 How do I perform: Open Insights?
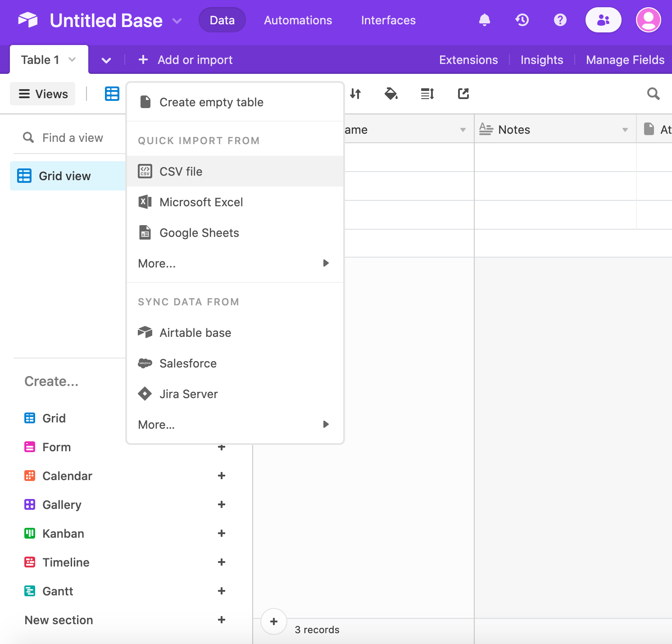(542, 60)
